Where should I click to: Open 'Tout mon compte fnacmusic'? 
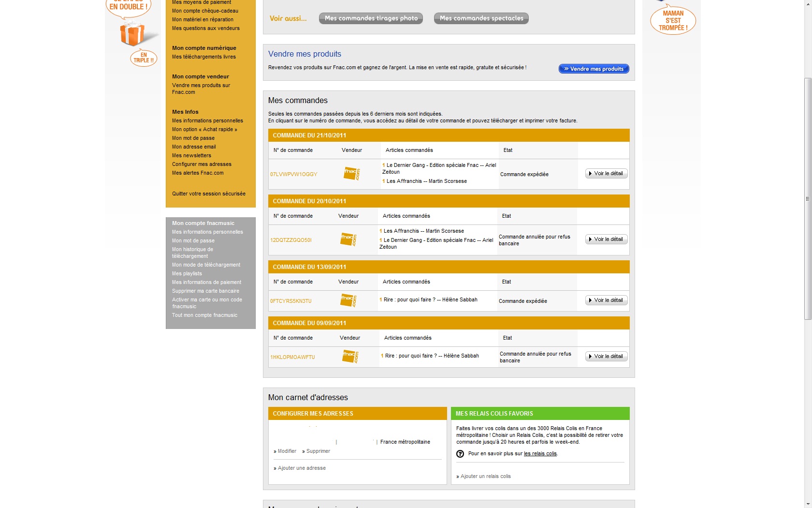(204, 315)
